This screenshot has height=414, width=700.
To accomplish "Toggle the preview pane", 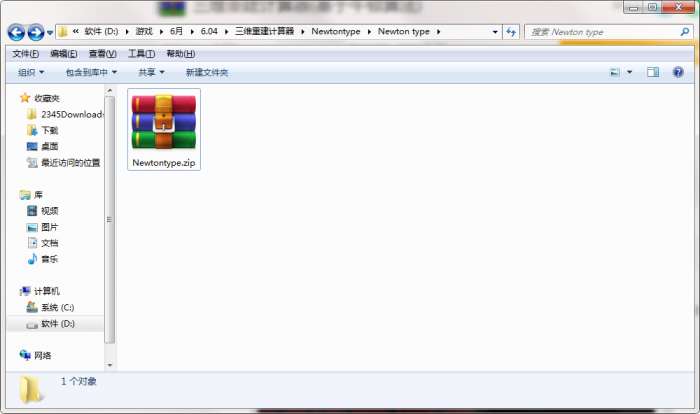I will tap(653, 72).
